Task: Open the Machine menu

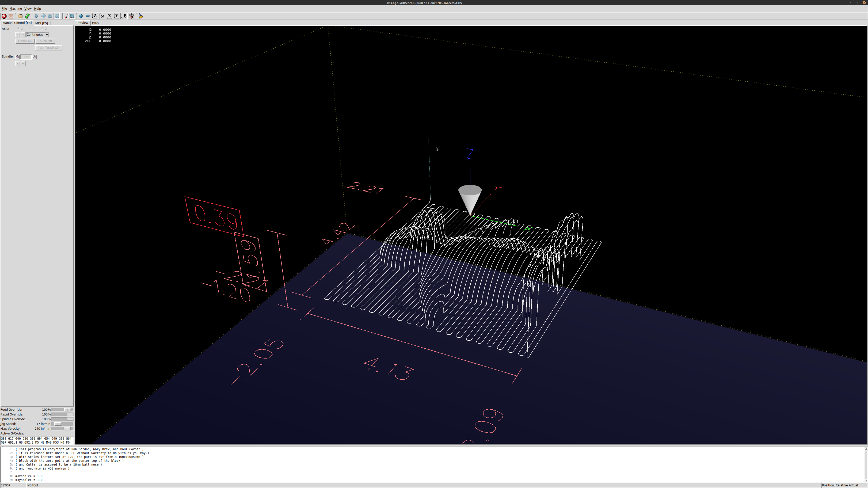Action: 15,8
